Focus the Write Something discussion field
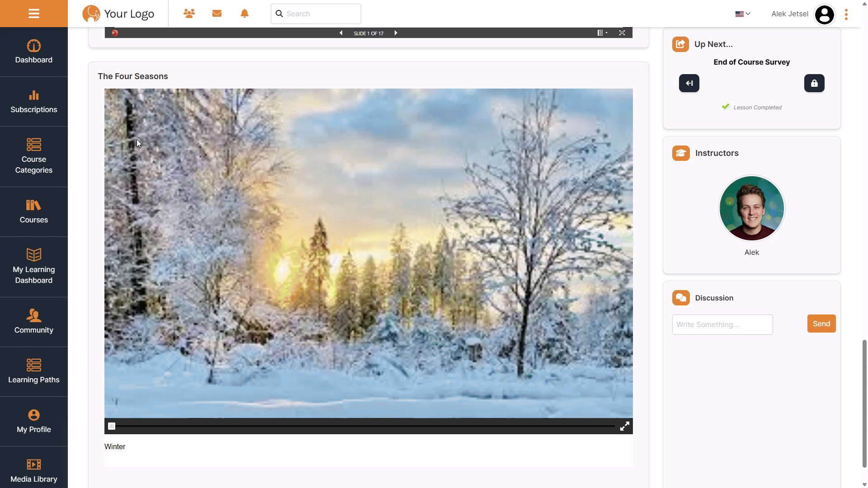868x488 pixels. [x=722, y=324]
